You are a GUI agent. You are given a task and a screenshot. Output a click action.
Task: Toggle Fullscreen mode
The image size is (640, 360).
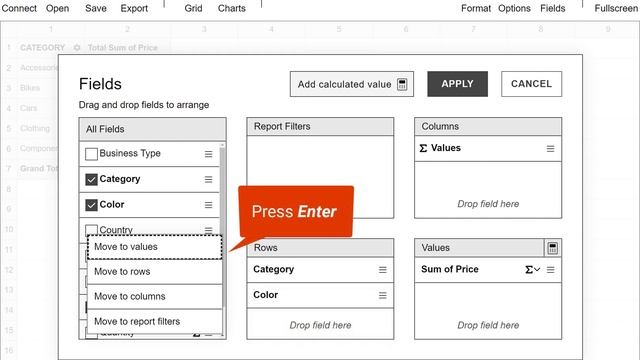click(616, 8)
